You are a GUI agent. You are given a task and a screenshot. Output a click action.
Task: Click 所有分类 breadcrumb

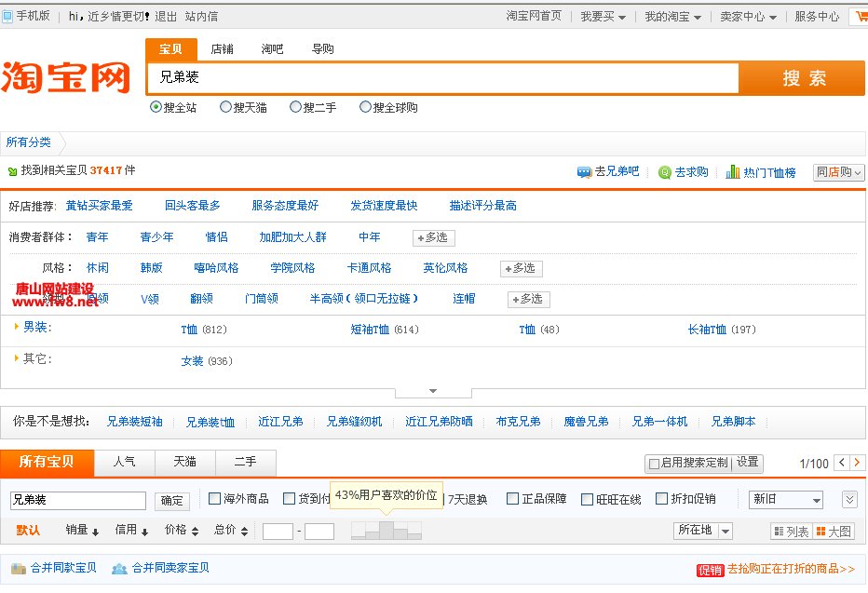tap(28, 142)
